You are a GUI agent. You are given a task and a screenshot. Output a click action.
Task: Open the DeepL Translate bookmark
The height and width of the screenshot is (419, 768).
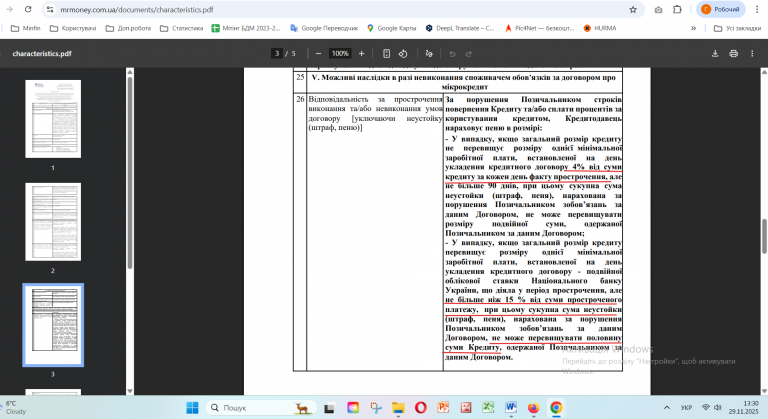pyautogui.click(x=460, y=28)
